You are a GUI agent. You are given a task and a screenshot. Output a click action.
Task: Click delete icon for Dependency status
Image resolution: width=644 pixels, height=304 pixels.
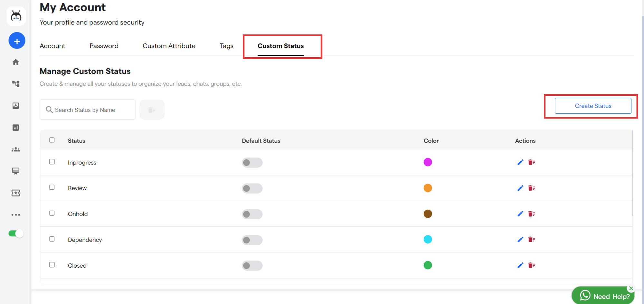pos(532,240)
